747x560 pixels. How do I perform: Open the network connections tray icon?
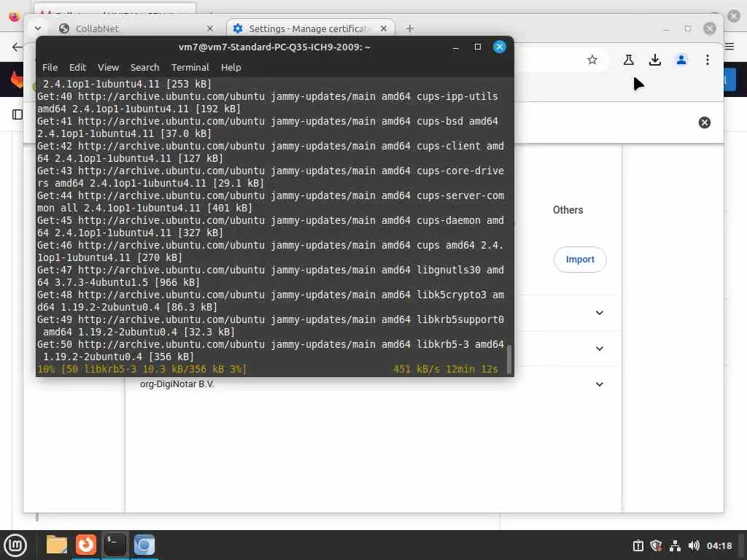pos(675,545)
